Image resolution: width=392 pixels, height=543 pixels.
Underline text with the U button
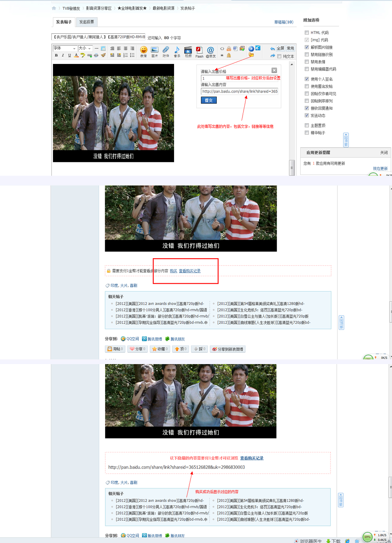click(69, 55)
